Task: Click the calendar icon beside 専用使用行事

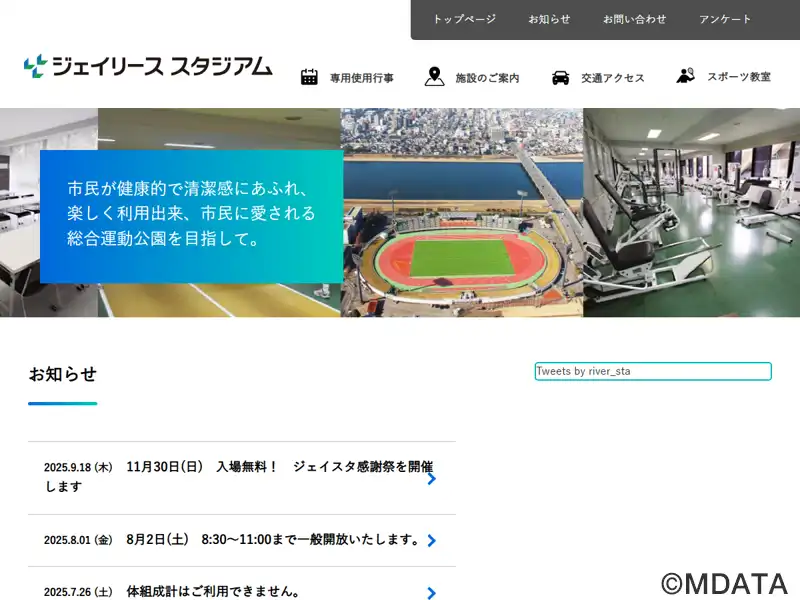Action: [309, 77]
